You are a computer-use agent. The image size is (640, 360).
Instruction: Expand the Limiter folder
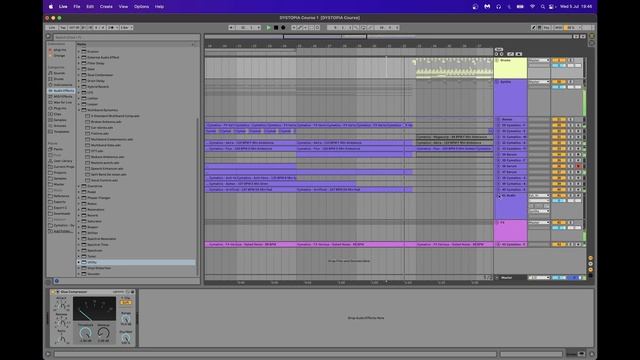click(79, 98)
